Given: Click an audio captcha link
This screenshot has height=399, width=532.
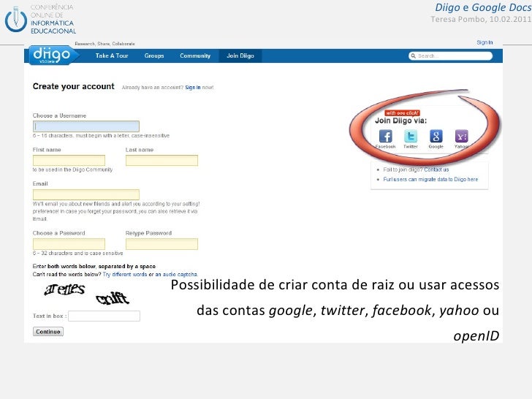Looking at the screenshot, I should tap(176, 274).
